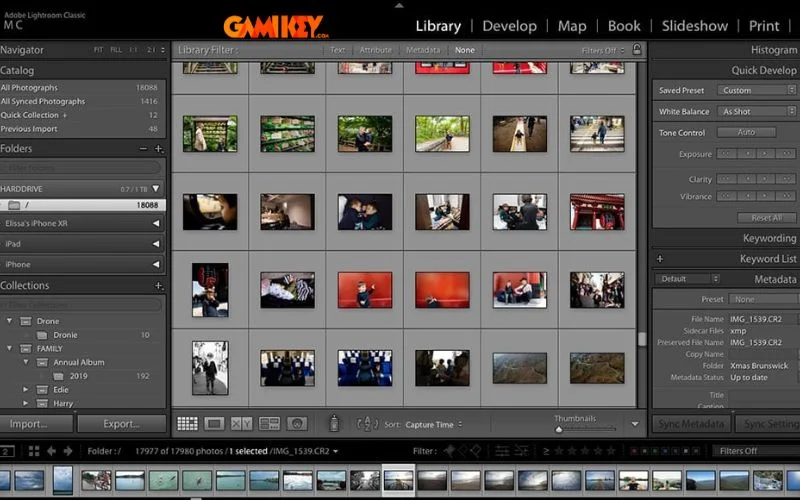The width and height of the screenshot is (800, 500).
Task: Filter by unedited photos icon in filmstrip
Action: [x=521, y=451]
